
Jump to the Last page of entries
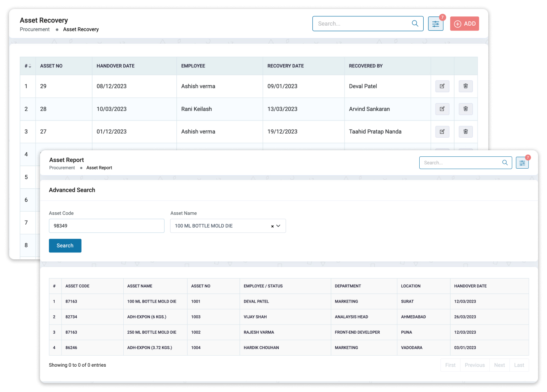(x=519, y=365)
